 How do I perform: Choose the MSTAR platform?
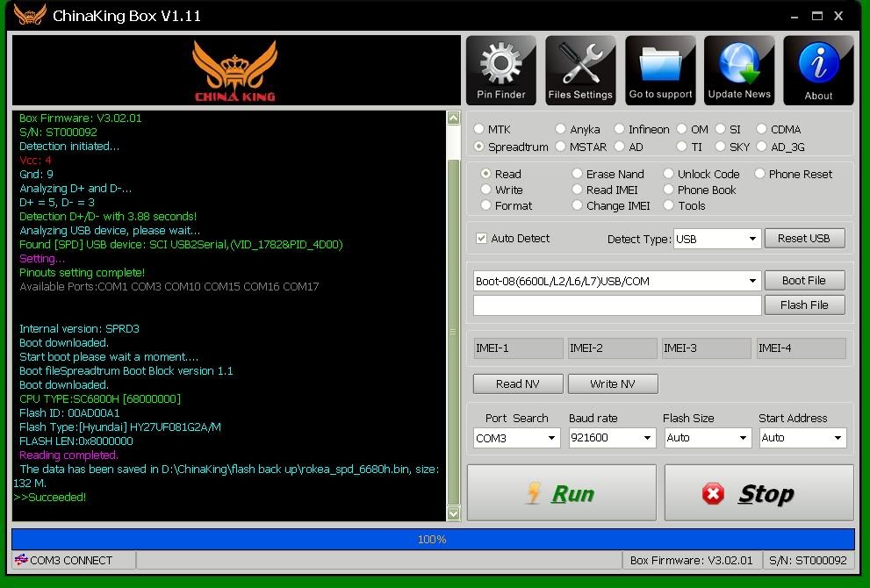(560, 147)
